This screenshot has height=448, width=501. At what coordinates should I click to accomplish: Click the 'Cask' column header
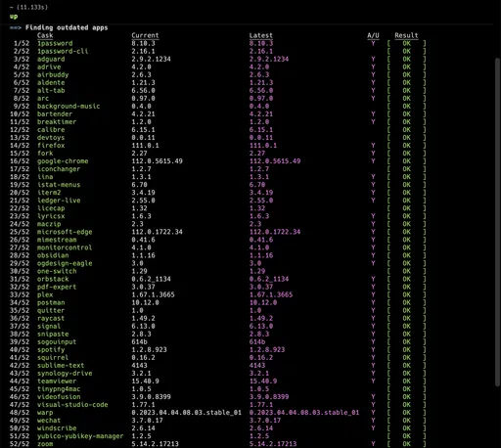click(x=45, y=35)
